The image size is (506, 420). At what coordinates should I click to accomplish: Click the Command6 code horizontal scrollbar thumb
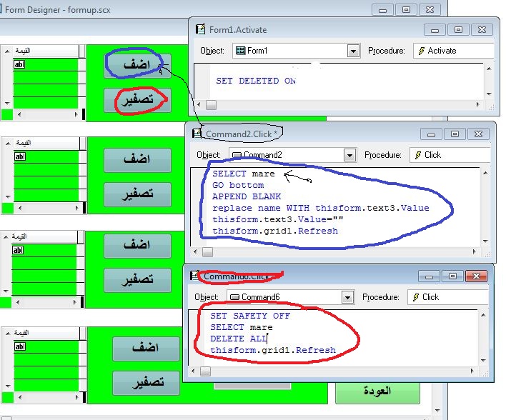click(205, 371)
